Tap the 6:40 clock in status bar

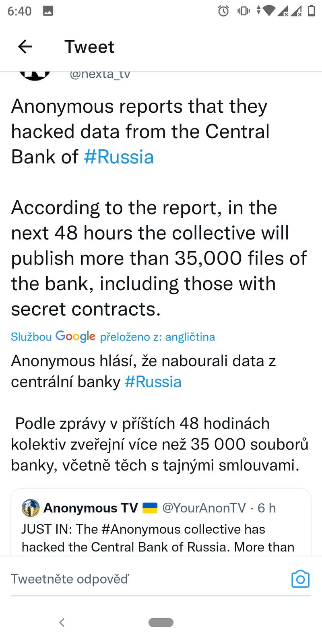[19, 11]
